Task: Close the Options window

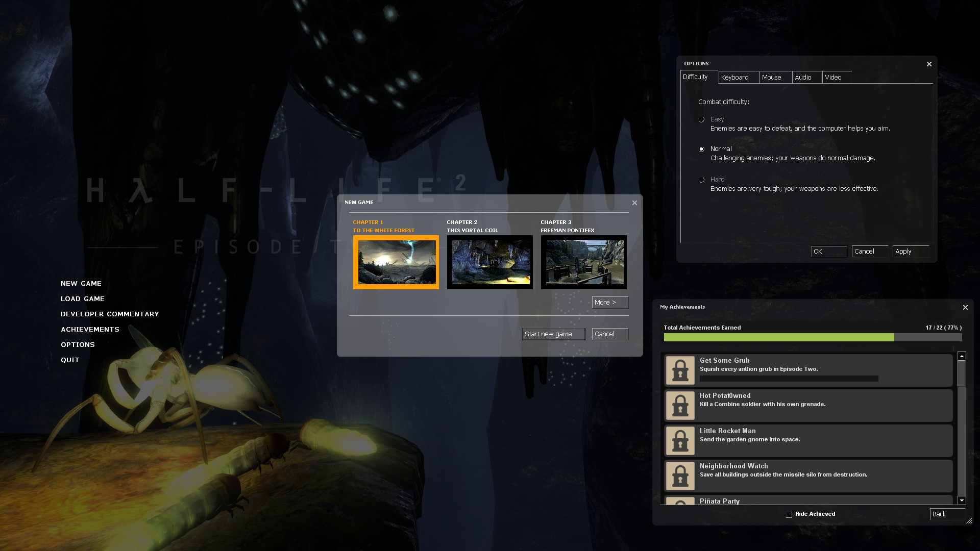Action: [929, 64]
